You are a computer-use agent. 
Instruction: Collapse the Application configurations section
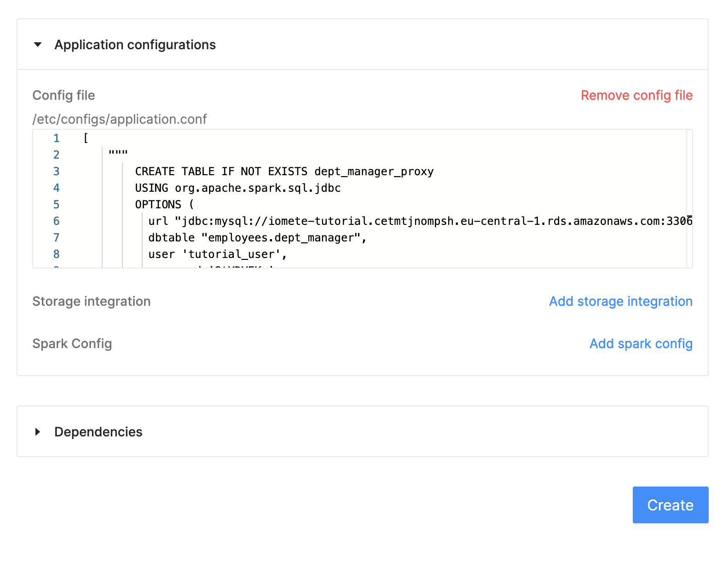click(38, 45)
